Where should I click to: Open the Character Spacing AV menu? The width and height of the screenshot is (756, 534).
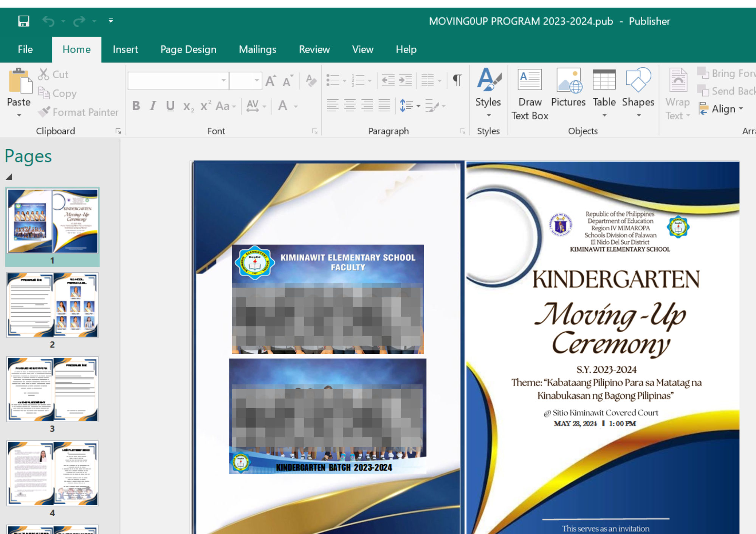[x=256, y=106]
